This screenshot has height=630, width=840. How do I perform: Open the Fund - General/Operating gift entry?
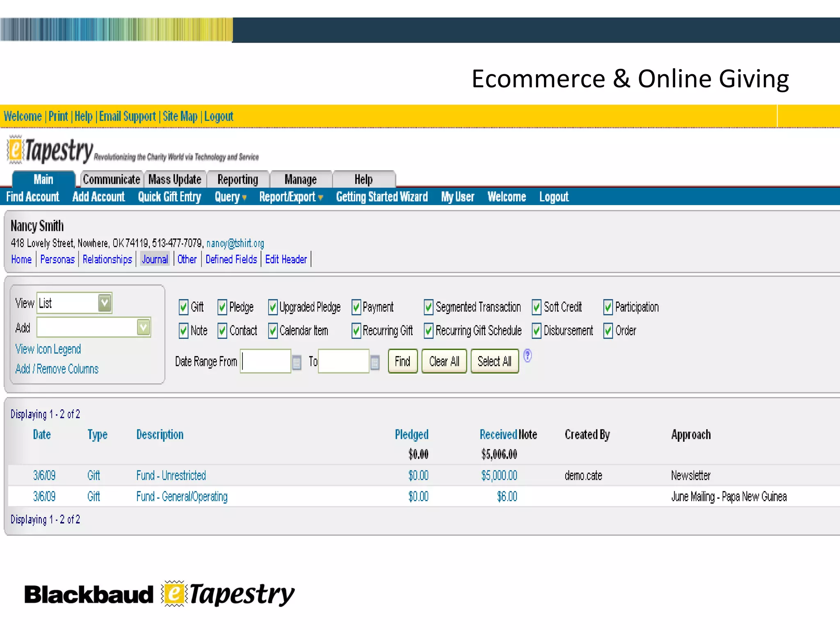tap(182, 497)
